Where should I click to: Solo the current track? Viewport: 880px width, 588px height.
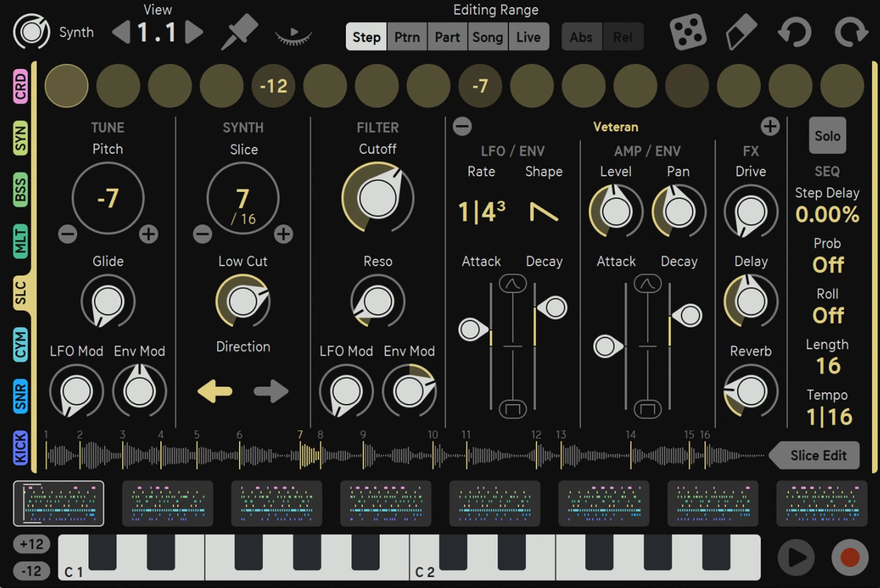coord(827,136)
